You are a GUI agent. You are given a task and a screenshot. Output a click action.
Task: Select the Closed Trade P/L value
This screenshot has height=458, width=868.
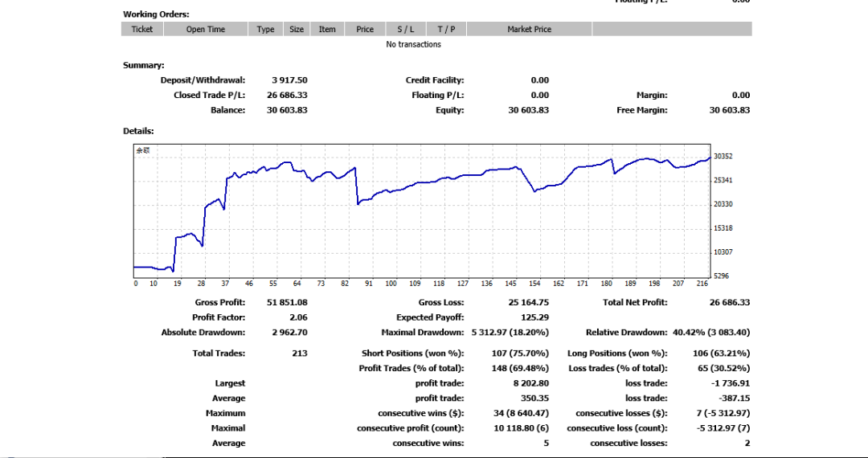click(287, 95)
